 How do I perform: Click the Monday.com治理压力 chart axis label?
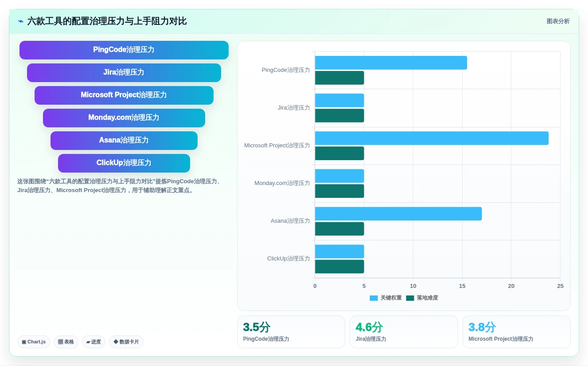click(x=282, y=183)
